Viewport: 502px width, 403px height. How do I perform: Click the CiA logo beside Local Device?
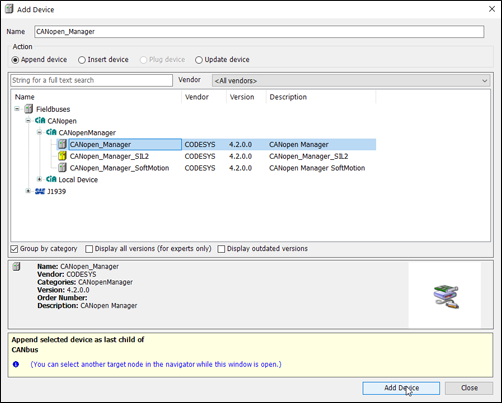pyautogui.click(x=51, y=179)
